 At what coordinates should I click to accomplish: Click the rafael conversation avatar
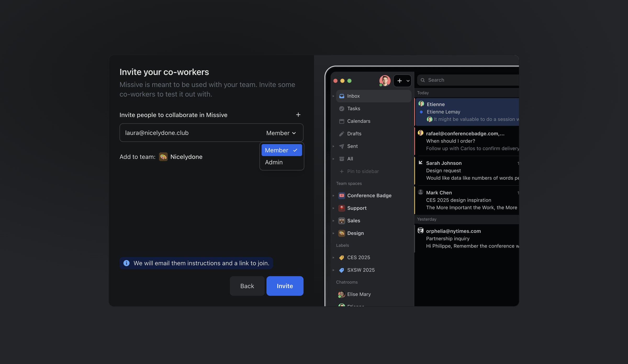coord(420,133)
